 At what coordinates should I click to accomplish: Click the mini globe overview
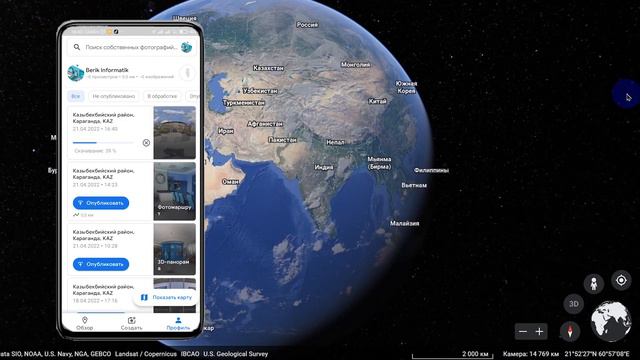coord(611,321)
